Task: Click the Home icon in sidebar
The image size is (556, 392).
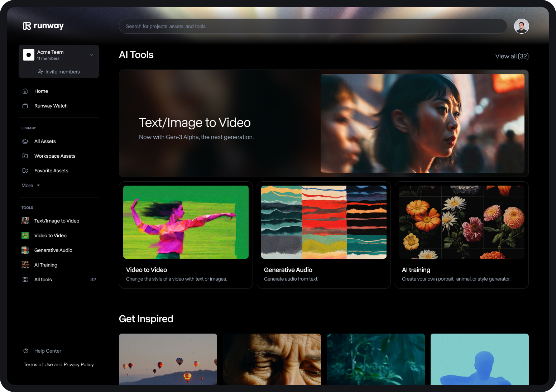Action: (x=25, y=91)
